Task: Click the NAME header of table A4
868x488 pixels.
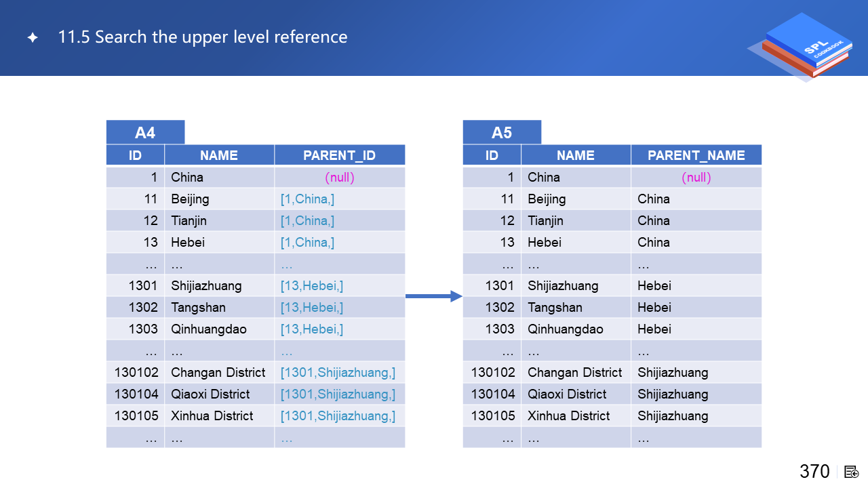Action: pyautogui.click(x=219, y=155)
